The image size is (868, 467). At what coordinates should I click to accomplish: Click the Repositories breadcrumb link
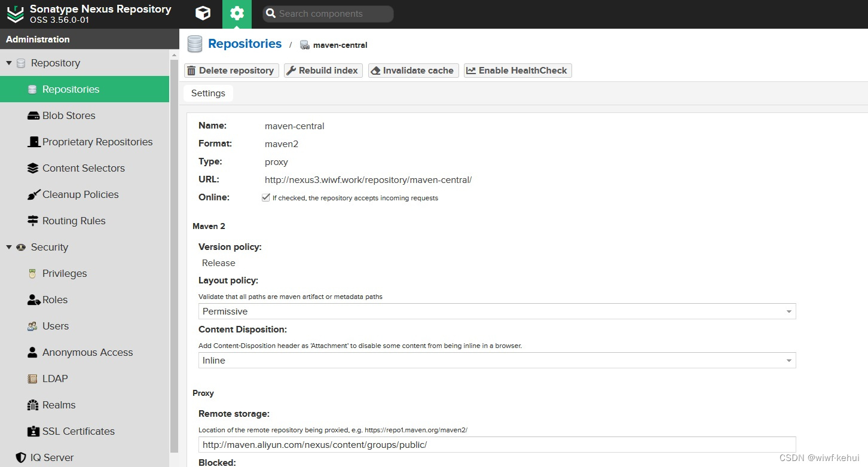[x=244, y=44]
